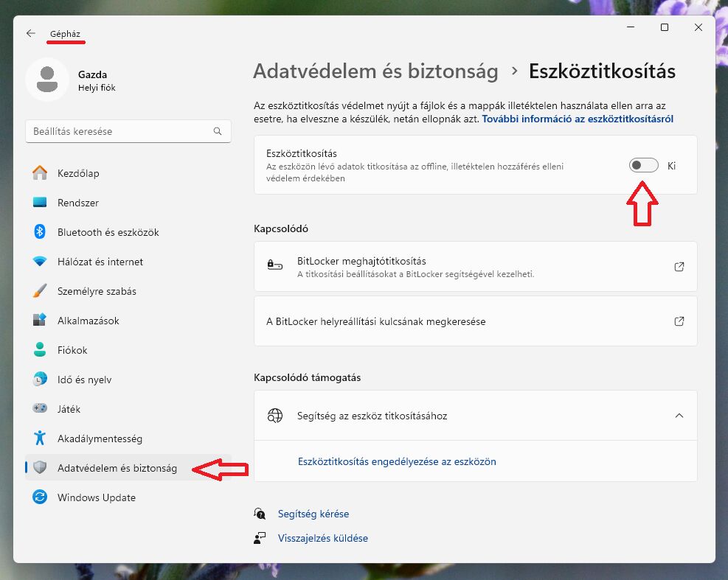This screenshot has height=580, width=728.
Task: Collapse Segítség az eszköz titkosításához chevron
Action: coord(679,416)
